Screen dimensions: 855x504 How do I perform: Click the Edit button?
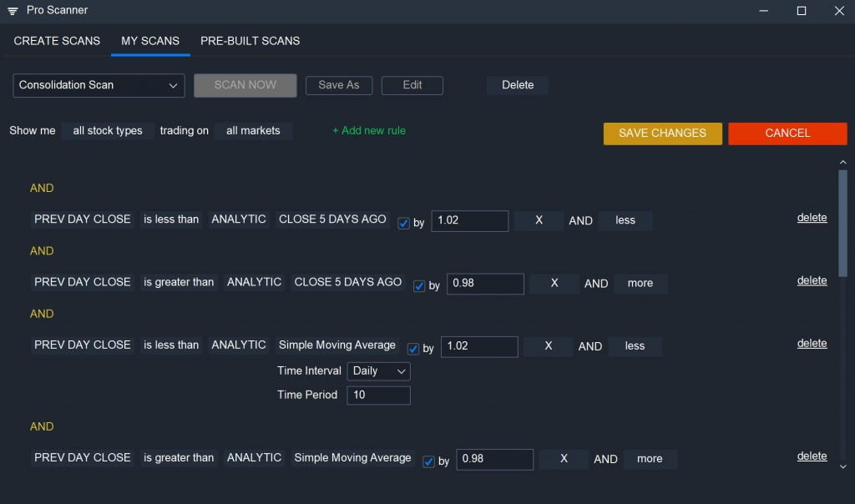click(x=412, y=85)
